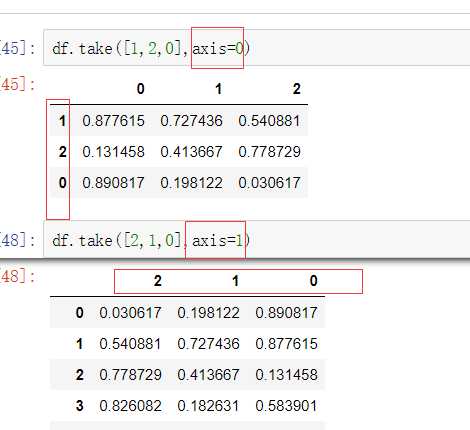470x430 pixels.
Task: Select value 0.826082 in row 3
Action: click(130, 406)
